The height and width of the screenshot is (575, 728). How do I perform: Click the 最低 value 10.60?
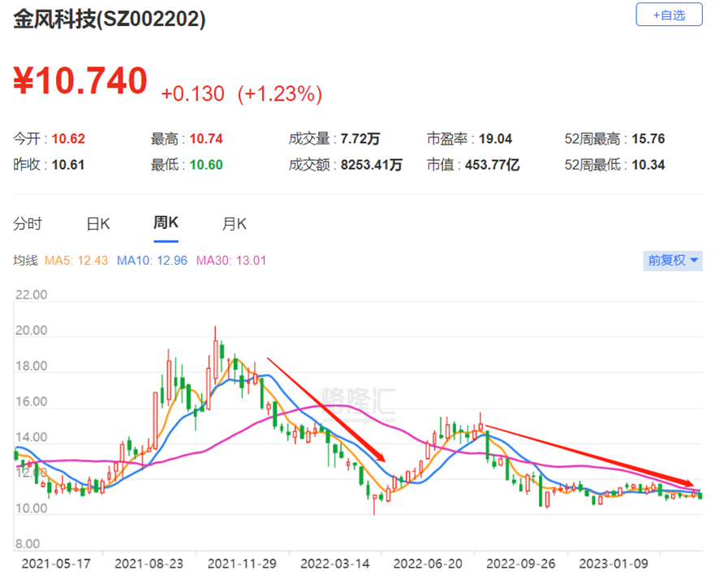206,165
